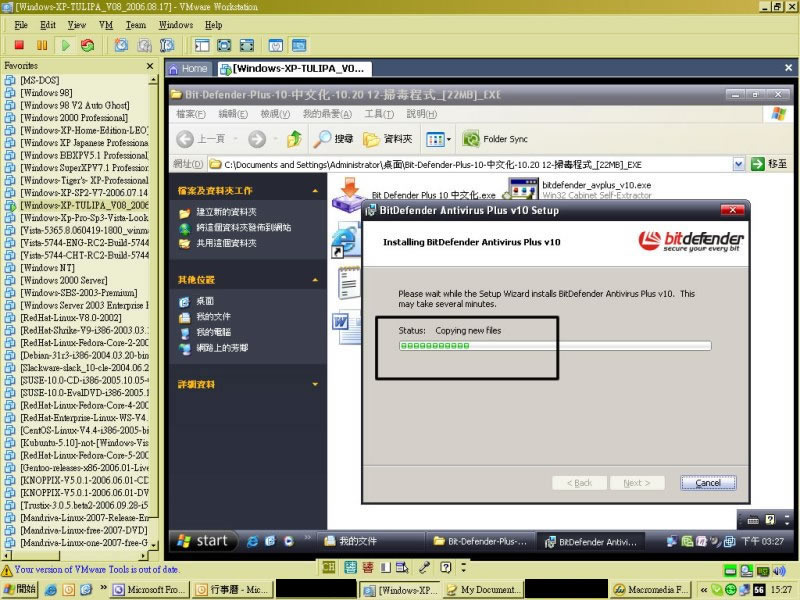Click the Folder Sync toolbar button

tap(495, 139)
